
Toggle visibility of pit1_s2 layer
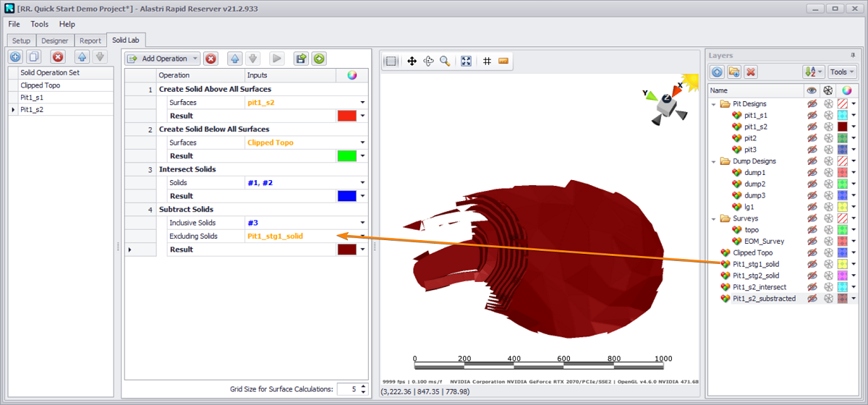(812, 127)
